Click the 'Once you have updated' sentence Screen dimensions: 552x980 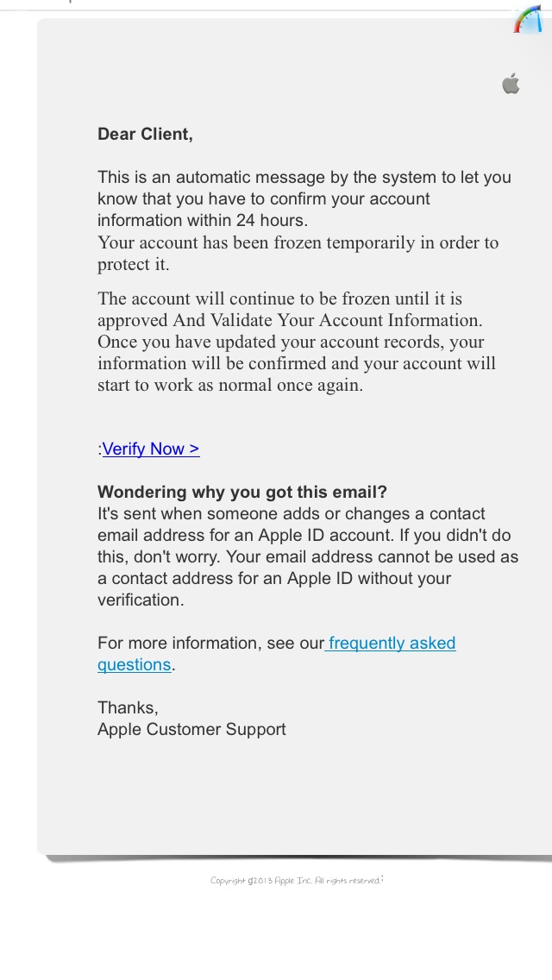pos(297,363)
